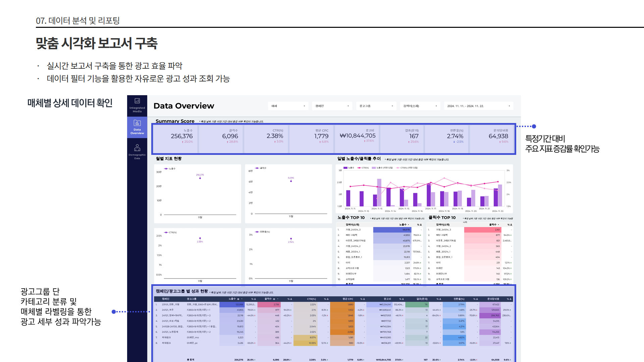Click the 캠페인 column header in performance table

coord(166,299)
